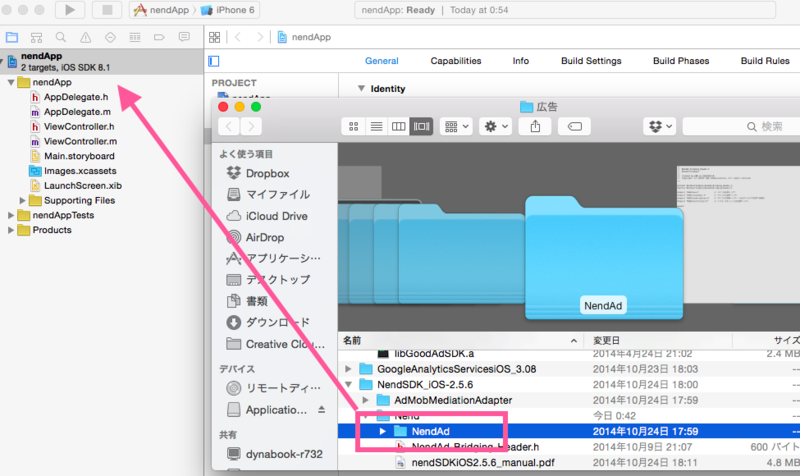This screenshot has width=800, height=476.
Task: Collapse the nendApp group disclosure triangle
Action: (x=11, y=82)
